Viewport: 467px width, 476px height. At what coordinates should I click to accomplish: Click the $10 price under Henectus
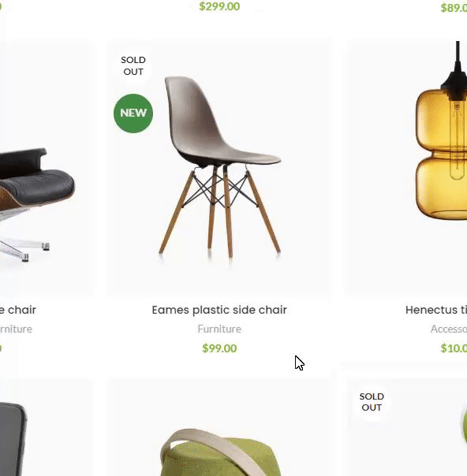454,348
